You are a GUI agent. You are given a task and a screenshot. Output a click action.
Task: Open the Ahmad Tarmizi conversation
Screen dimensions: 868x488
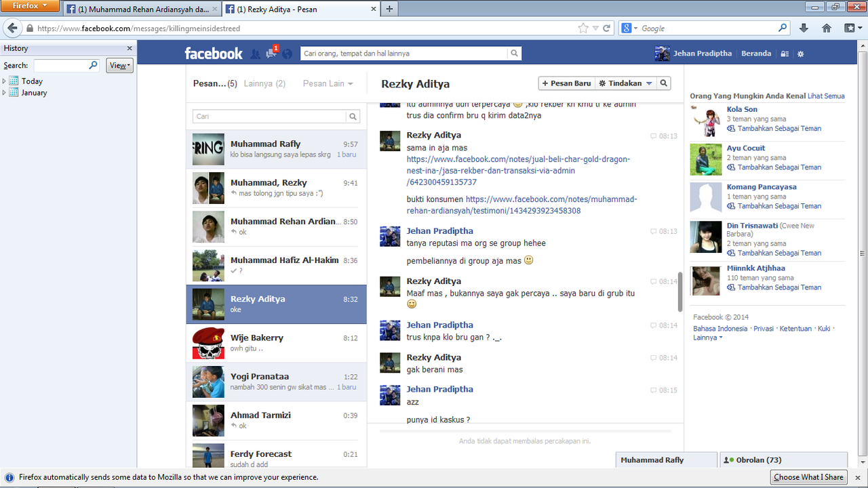pyautogui.click(x=276, y=420)
